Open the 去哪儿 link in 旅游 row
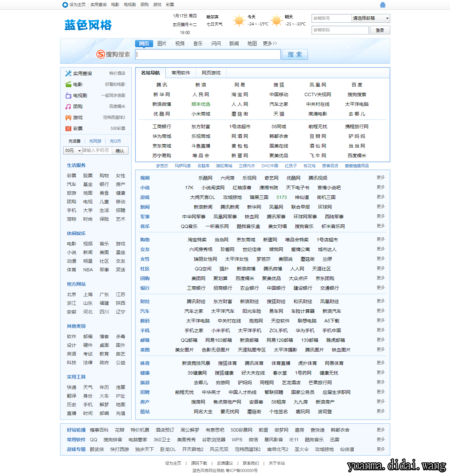The height and width of the screenshot is (476, 450). (201, 383)
